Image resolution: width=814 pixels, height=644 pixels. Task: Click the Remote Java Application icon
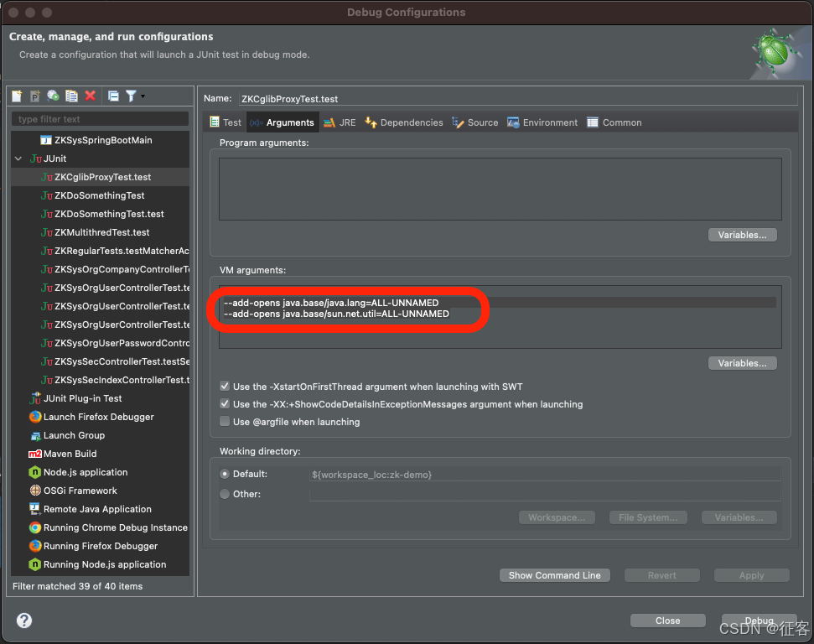pos(34,509)
